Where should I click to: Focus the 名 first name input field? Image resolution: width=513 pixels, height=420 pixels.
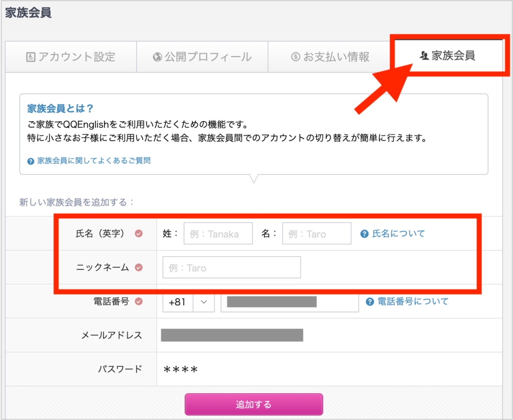tap(317, 234)
